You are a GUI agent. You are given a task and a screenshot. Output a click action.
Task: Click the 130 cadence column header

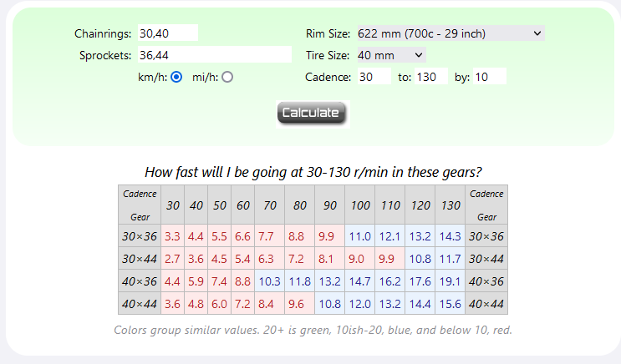click(x=450, y=205)
